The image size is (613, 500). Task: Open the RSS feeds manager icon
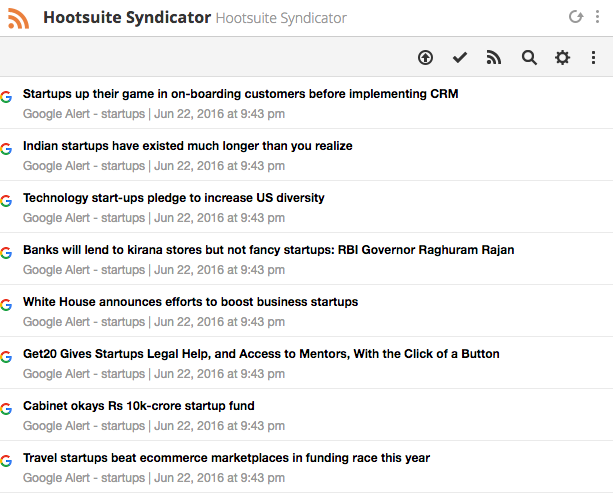494,57
